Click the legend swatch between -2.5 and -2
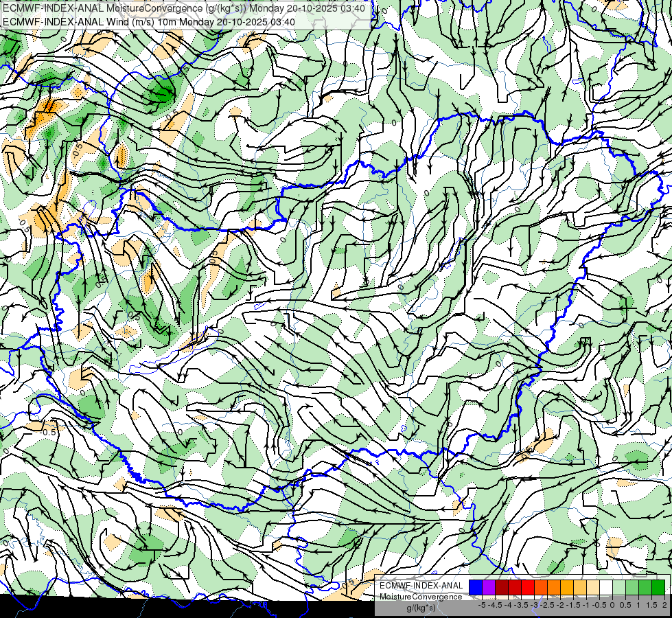 pyautogui.click(x=554, y=587)
